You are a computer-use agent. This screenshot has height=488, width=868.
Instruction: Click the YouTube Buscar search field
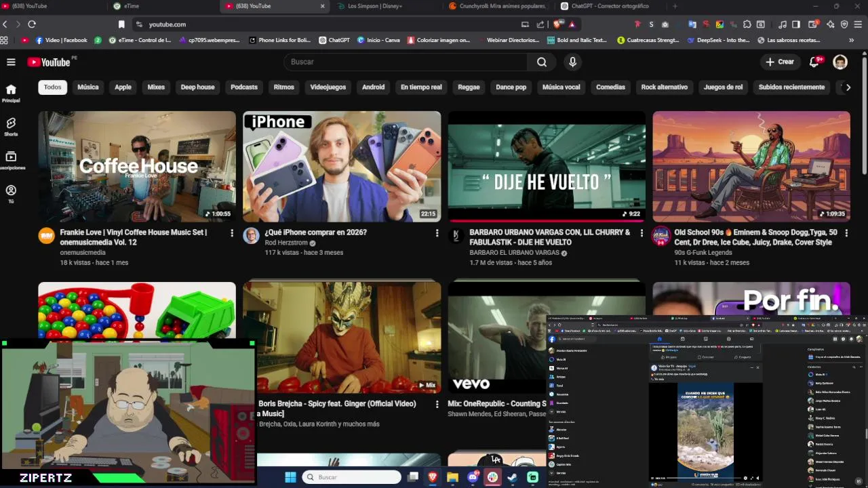click(406, 62)
